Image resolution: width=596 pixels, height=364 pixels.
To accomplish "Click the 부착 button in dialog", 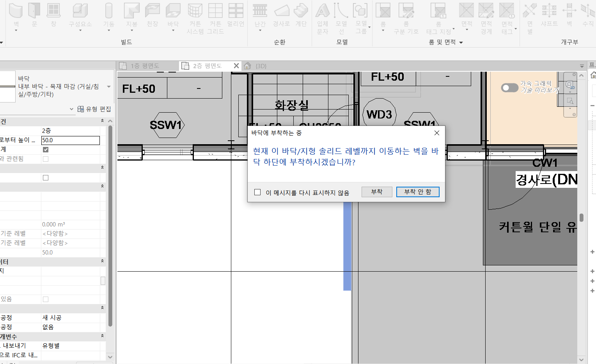I will 376,192.
